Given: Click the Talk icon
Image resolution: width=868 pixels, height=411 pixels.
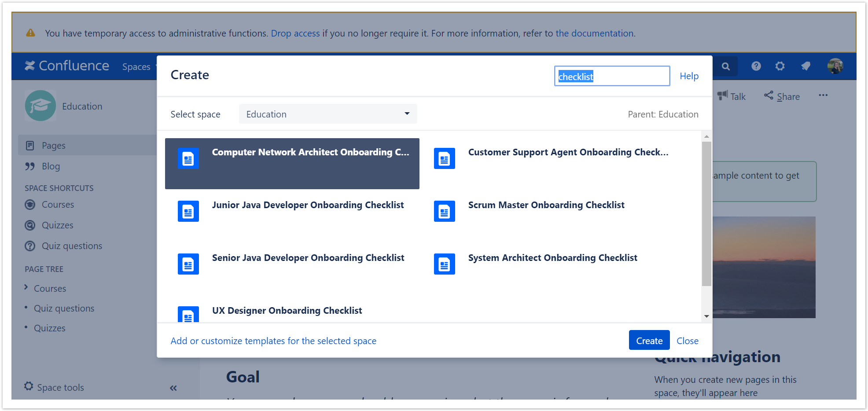Looking at the screenshot, I should 722,96.
